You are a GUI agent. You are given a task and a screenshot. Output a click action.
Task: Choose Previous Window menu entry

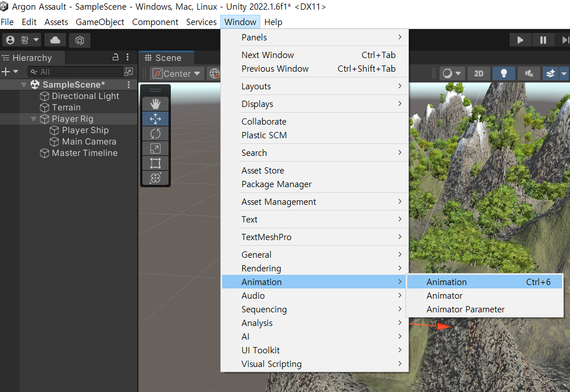tap(315, 69)
